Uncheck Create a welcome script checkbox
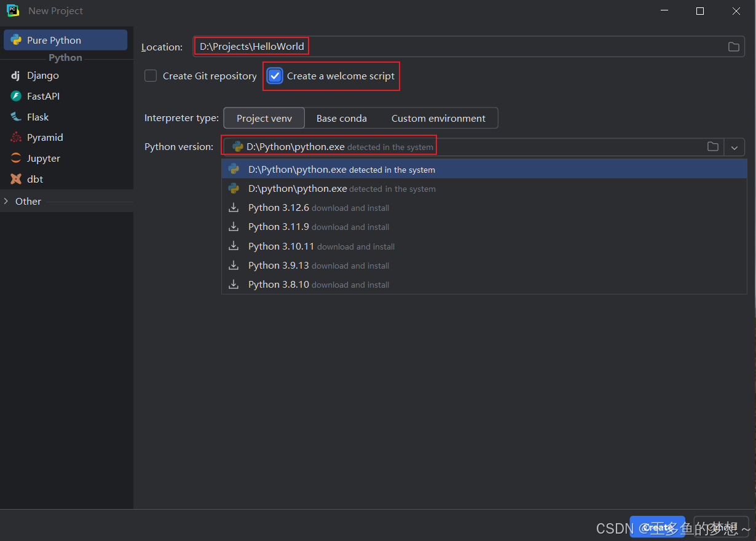The height and width of the screenshot is (541, 756). coord(275,76)
